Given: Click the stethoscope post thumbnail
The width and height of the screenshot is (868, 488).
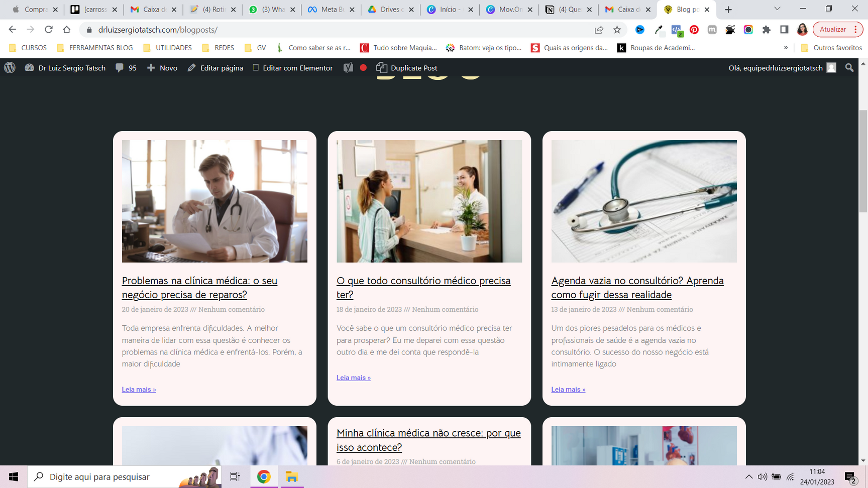Looking at the screenshot, I should 643,201.
